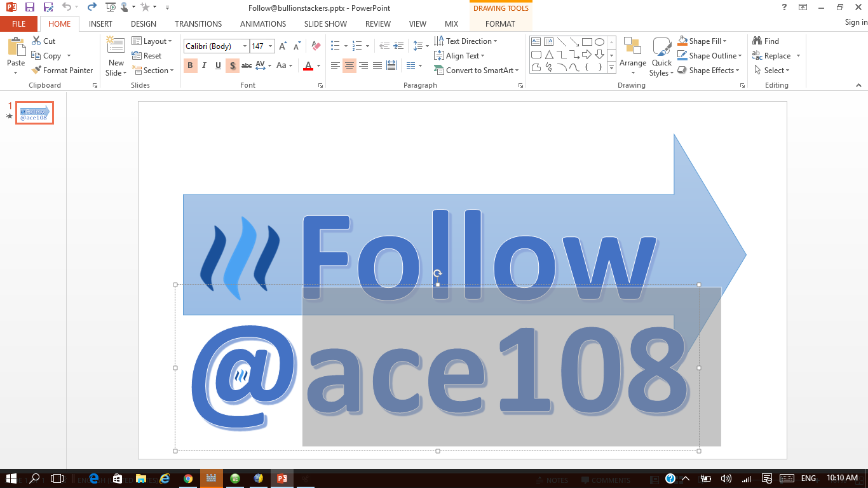Click the New Slide button
This screenshot has width=868, height=488.
point(116,56)
